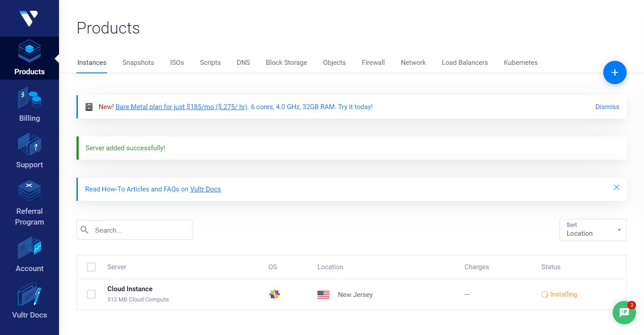Viewport: 644px width, 335px height.
Task: Click the Vultr logo in sidebar
Action: 29,18
